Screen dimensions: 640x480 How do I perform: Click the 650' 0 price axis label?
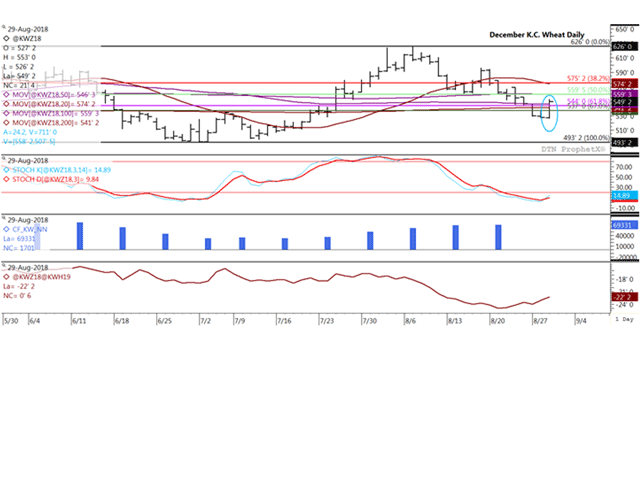point(624,29)
